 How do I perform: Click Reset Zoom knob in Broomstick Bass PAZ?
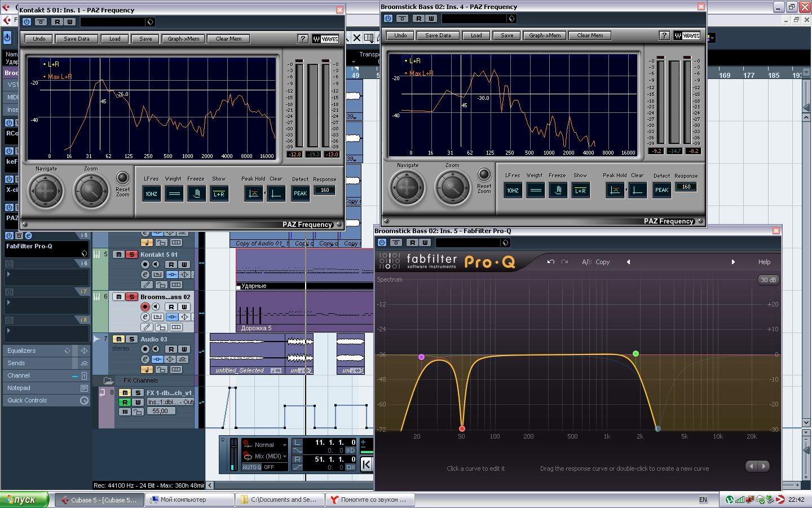483,174
